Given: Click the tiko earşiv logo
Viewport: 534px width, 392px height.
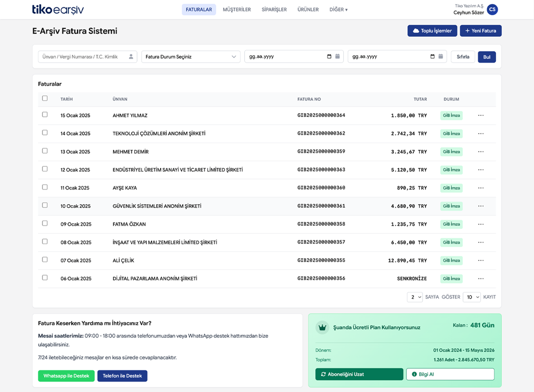Looking at the screenshot, I should (58, 9).
